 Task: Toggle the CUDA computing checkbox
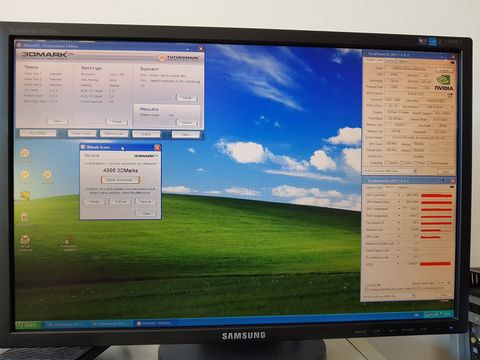click(x=402, y=163)
